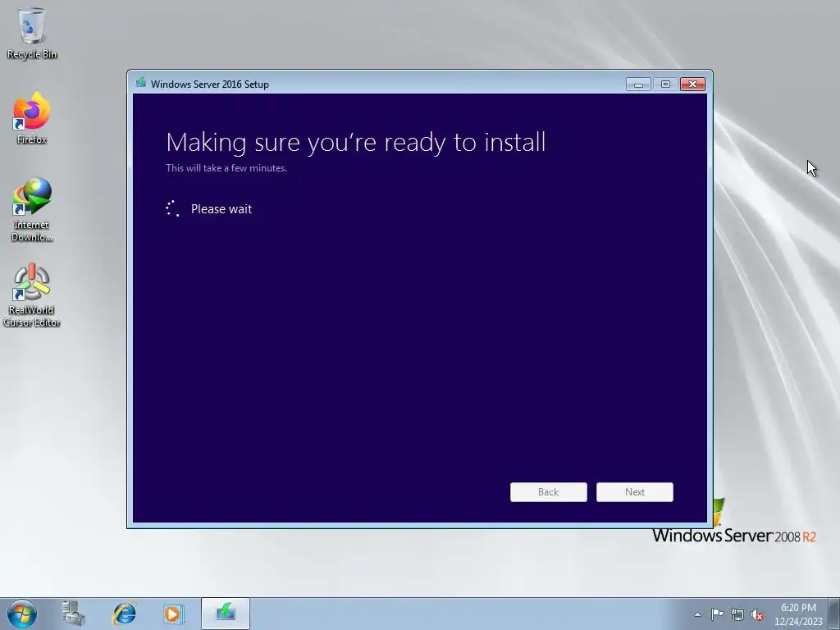
Task: Click 'This will take a few minutes.' text
Action: 226,167
